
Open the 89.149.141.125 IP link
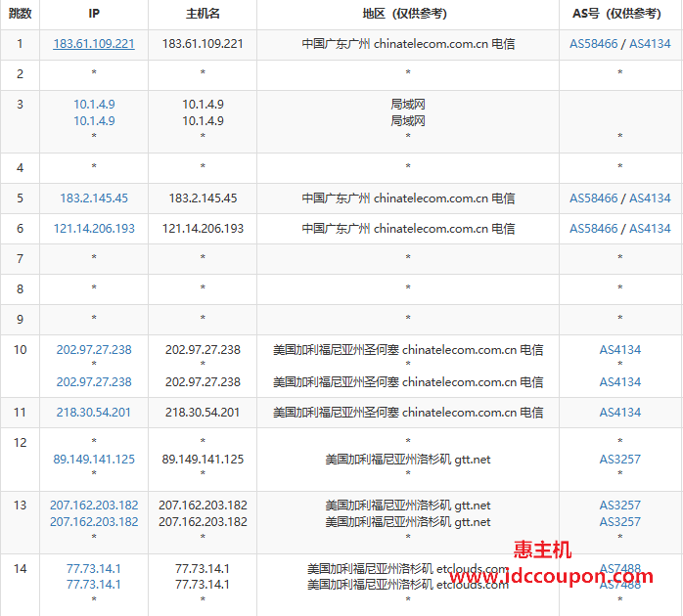click(x=94, y=460)
